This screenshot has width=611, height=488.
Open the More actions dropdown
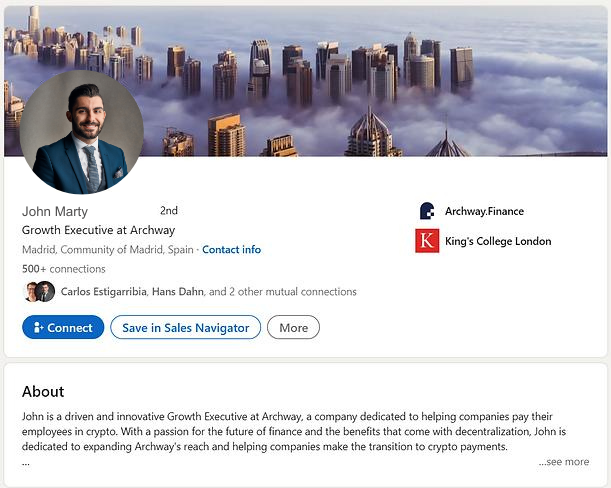[x=293, y=327]
